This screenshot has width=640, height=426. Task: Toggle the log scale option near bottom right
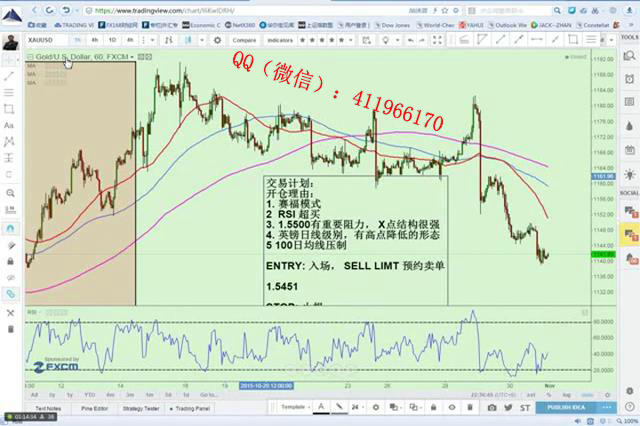[567, 395]
